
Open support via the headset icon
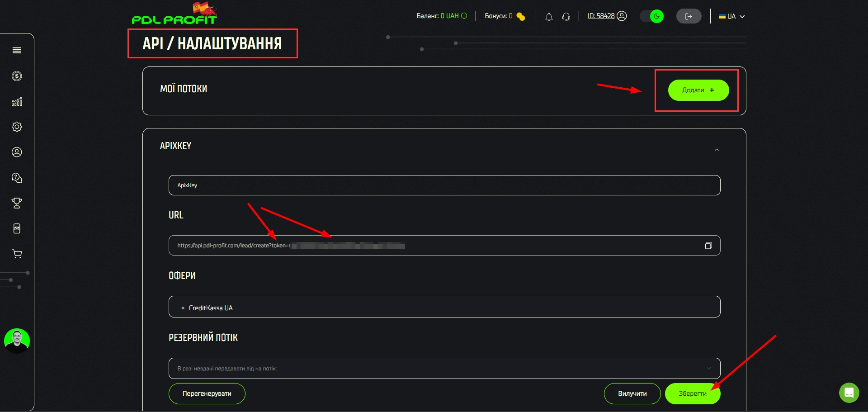point(566,17)
